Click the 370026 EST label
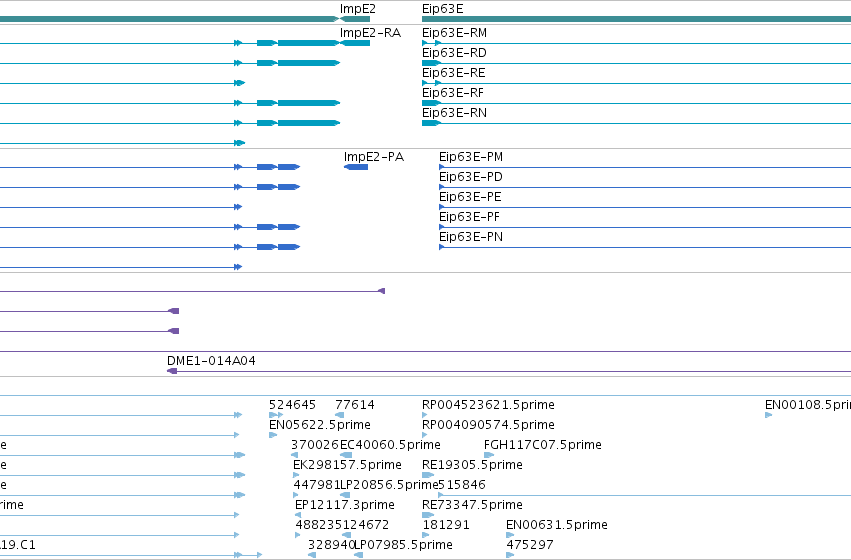Image resolution: width=851 pixels, height=560 pixels. coord(315,445)
